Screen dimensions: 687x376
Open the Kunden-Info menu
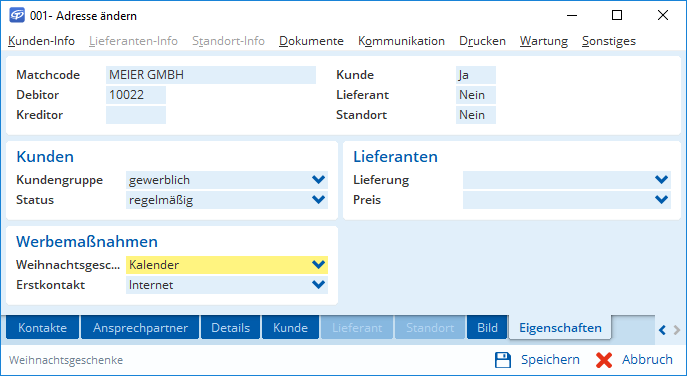(x=41, y=41)
